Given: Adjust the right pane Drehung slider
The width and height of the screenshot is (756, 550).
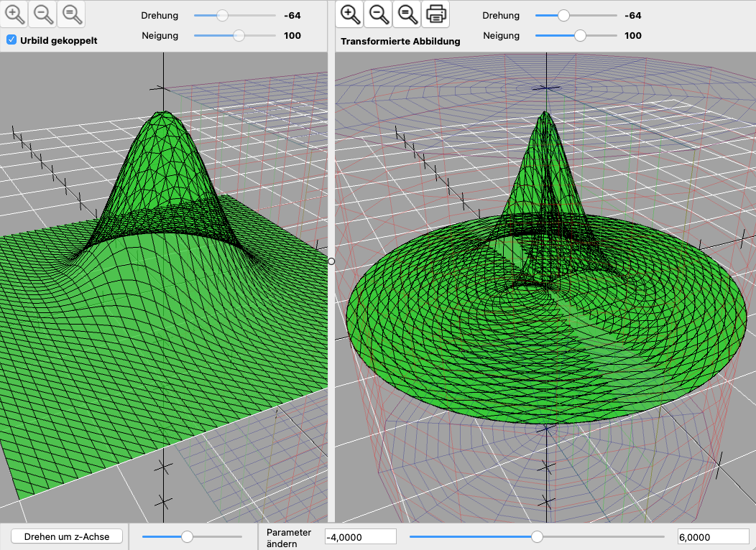Looking at the screenshot, I should point(563,15).
